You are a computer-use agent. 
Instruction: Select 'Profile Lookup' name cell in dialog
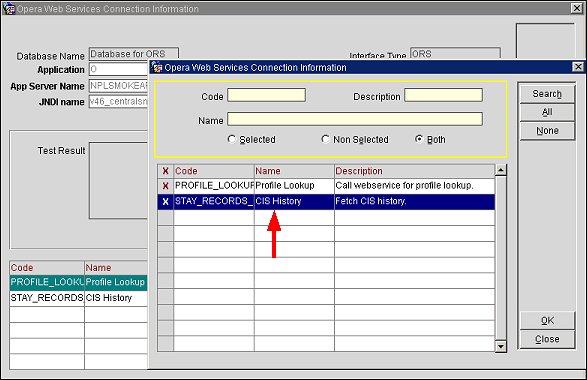point(294,186)
